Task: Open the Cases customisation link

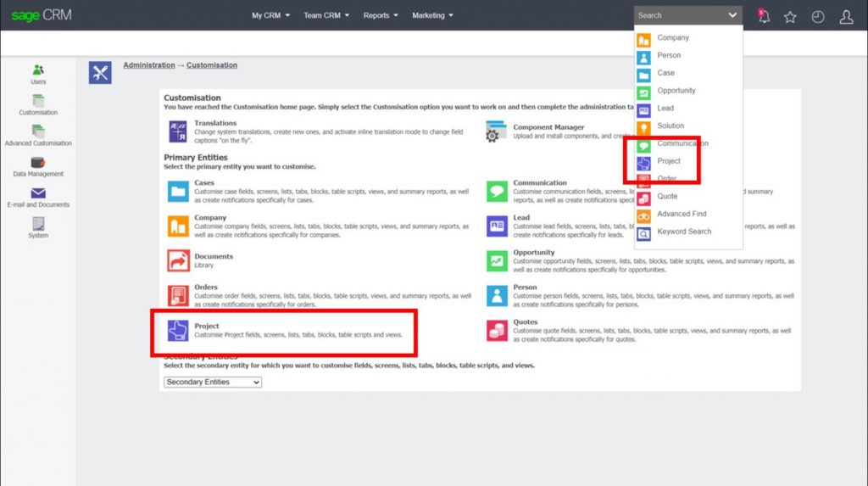Action: pos(204,182)
